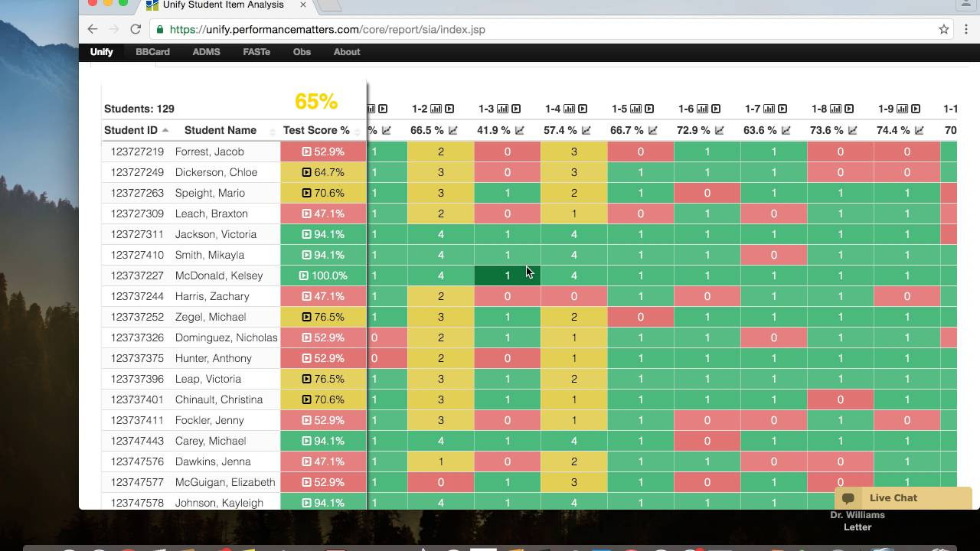This screenshot has height=551, width=980.
Task: Select student name Jackson, Victoria
Action: pyautogui.click(x=216, y=234)
